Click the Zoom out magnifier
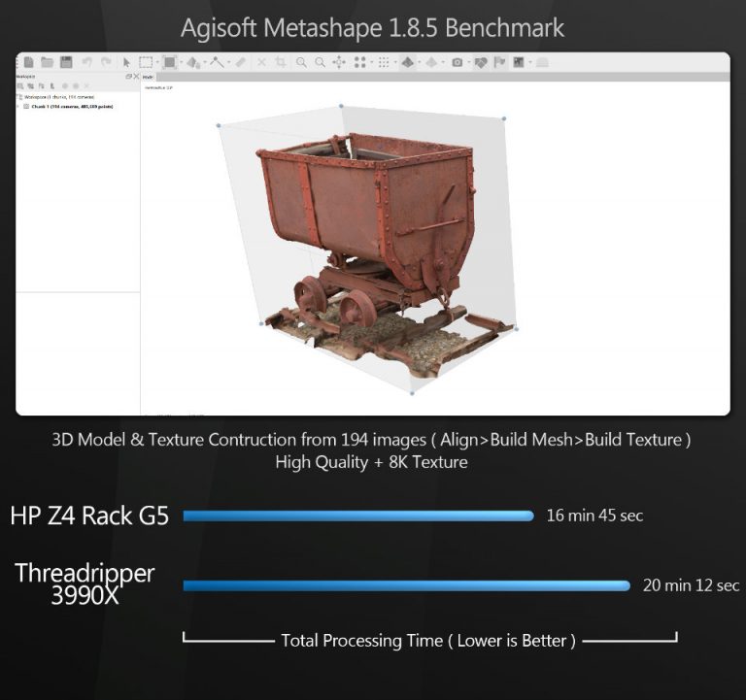This screenshot has height=700, width=746. (320, 62)
